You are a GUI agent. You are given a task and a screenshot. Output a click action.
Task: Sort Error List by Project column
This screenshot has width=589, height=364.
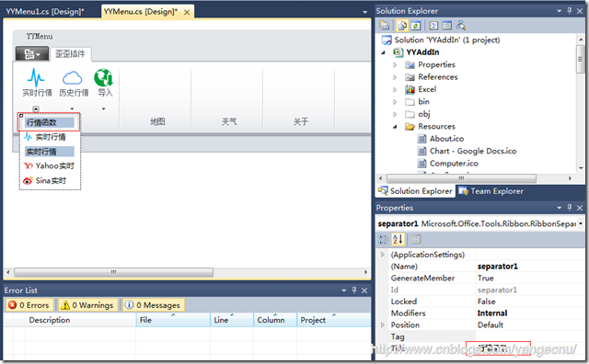pyautogui.click(x=334, y=320)
